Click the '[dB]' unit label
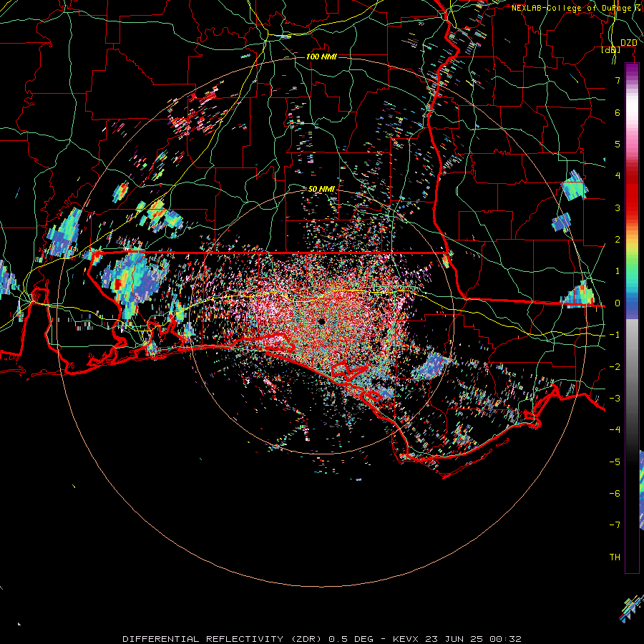The width and height of the screenshot is (644, 644). [611, 49]
